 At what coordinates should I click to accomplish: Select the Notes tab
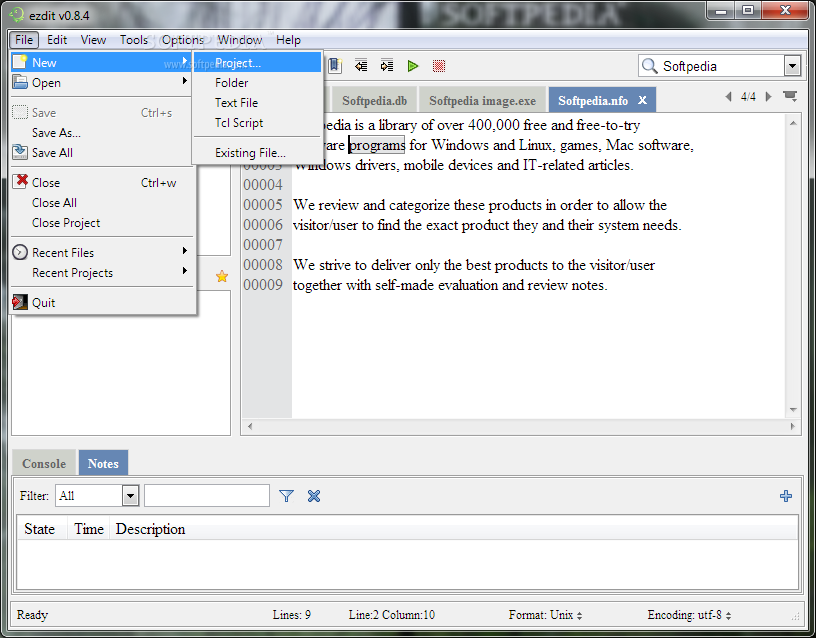click(103, 463)
